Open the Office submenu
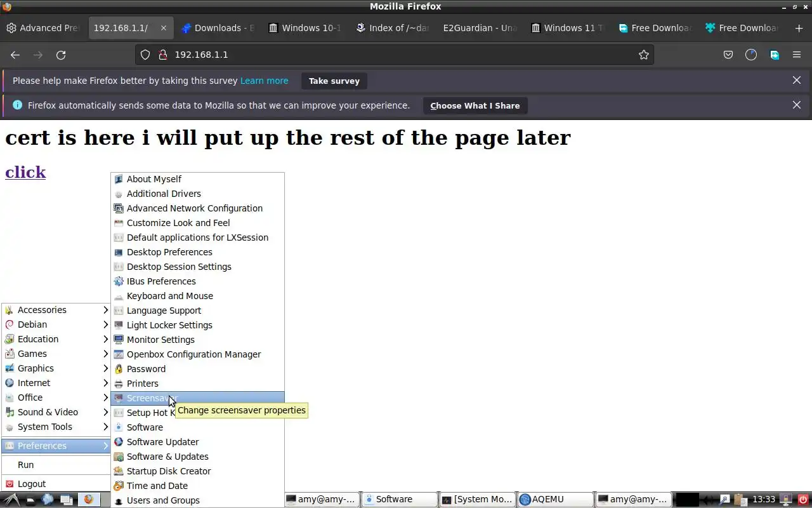The height and width of the screenshot is (508, 812). [x=56, y=398]
